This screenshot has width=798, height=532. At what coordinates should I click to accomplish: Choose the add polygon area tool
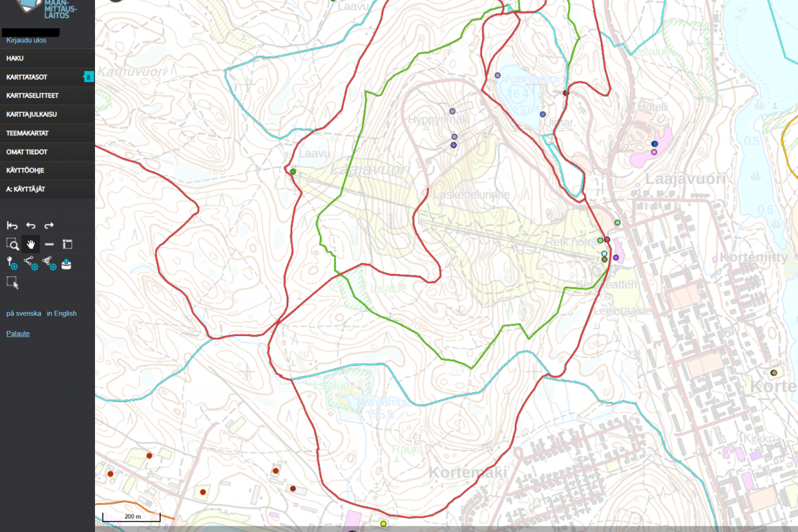pos(50,263)
